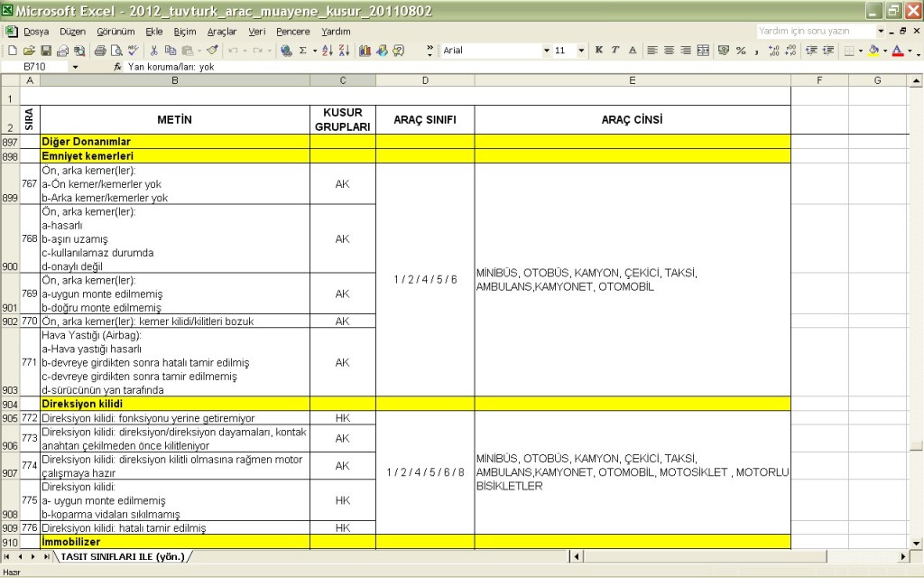Image resolution: width=924 pixels, height=578 pixels.
Task: Enable center text alignment
Action: [x=668, y=51]
